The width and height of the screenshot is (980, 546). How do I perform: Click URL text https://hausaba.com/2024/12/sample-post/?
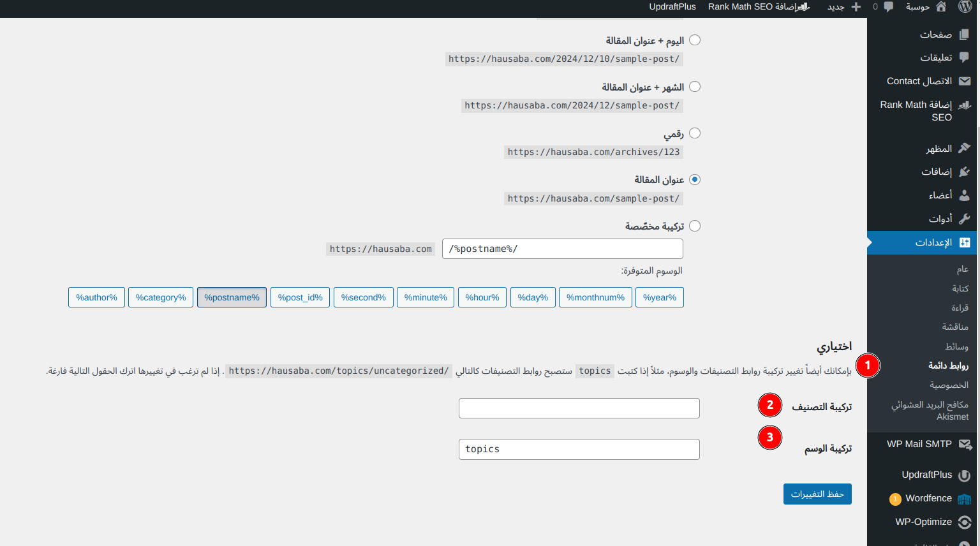coord(572,106)
